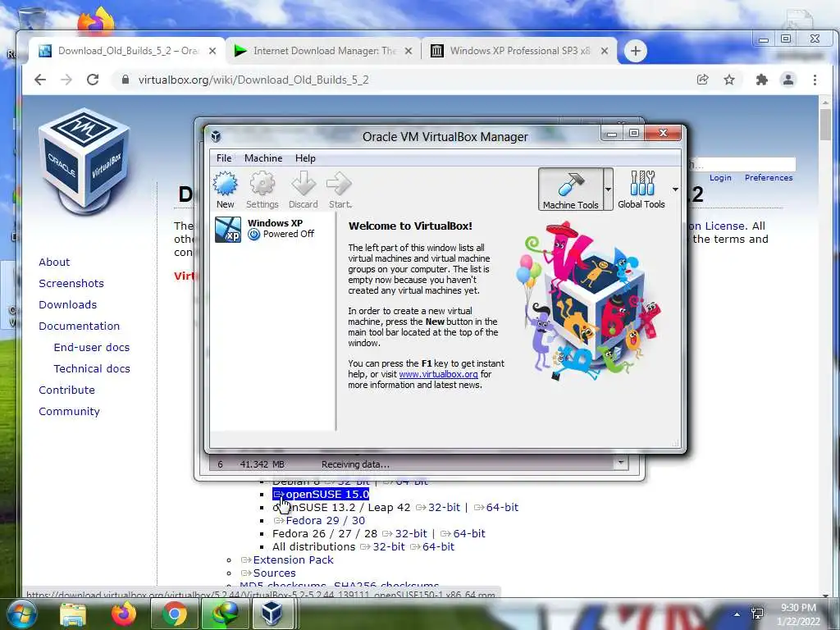Open the Extension Pack download link
This screenshot has height=630, width=840.
click(x=287, y=559)
